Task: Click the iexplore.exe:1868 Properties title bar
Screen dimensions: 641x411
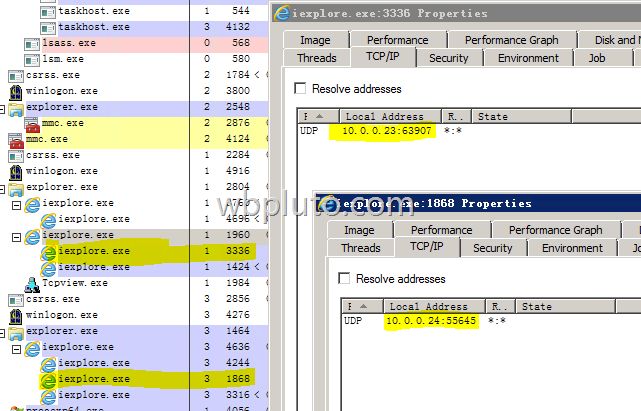Action: tap(478, 203)
